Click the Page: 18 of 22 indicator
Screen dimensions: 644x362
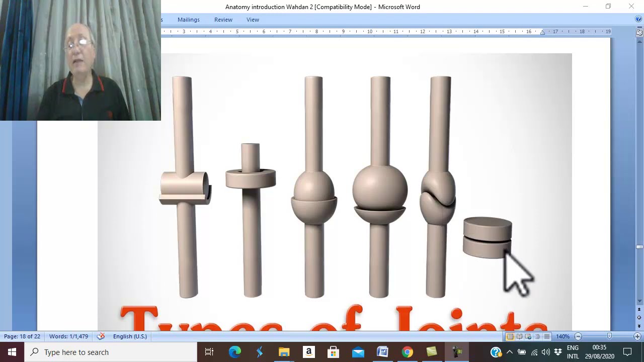point(22,336)
